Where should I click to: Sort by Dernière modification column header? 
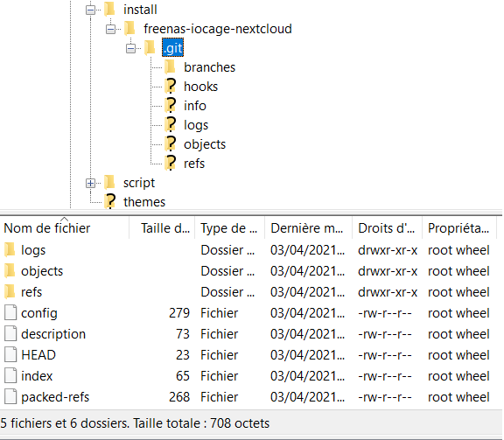click(x=308, y=228)
